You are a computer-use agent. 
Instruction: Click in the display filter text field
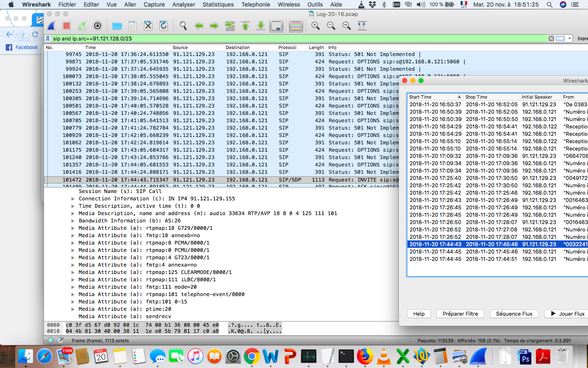pos(286,38)
